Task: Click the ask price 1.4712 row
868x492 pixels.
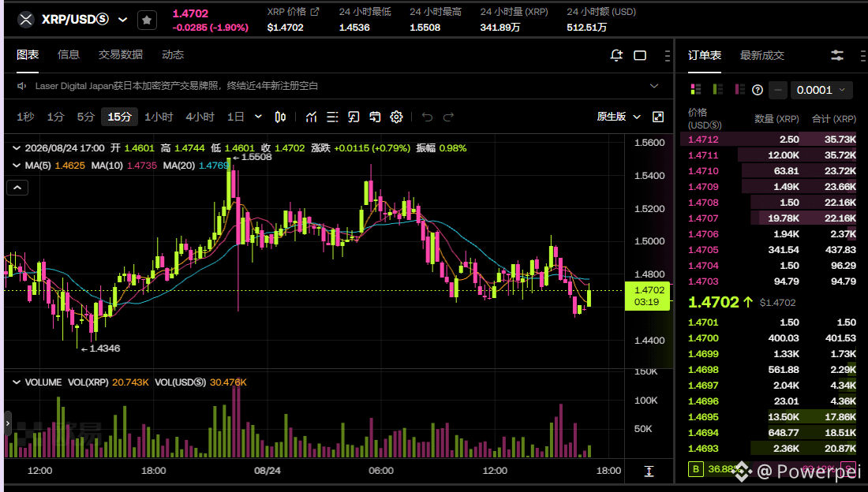Action: pos(772,140)
